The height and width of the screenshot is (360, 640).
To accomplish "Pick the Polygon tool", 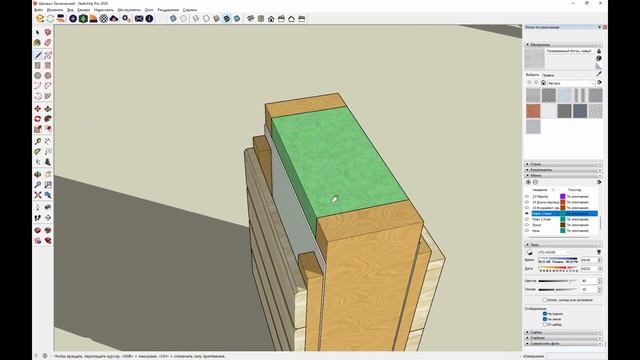I will pyautogui.click(x=48, y=76).
